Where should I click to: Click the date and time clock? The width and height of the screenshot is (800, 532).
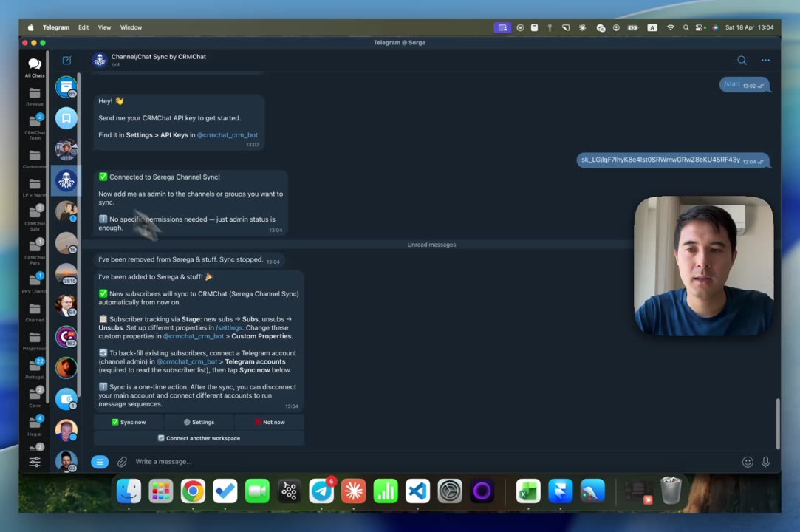pos(749,27)
